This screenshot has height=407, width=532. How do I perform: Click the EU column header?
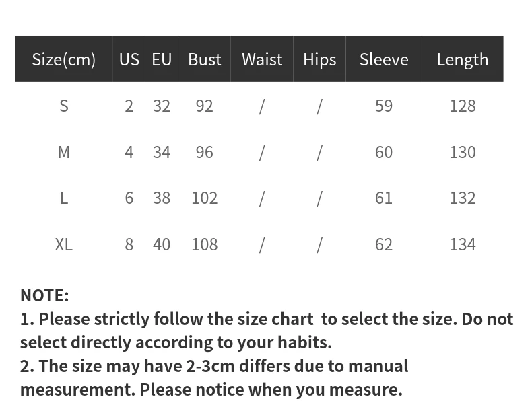[x=162, y=59]
